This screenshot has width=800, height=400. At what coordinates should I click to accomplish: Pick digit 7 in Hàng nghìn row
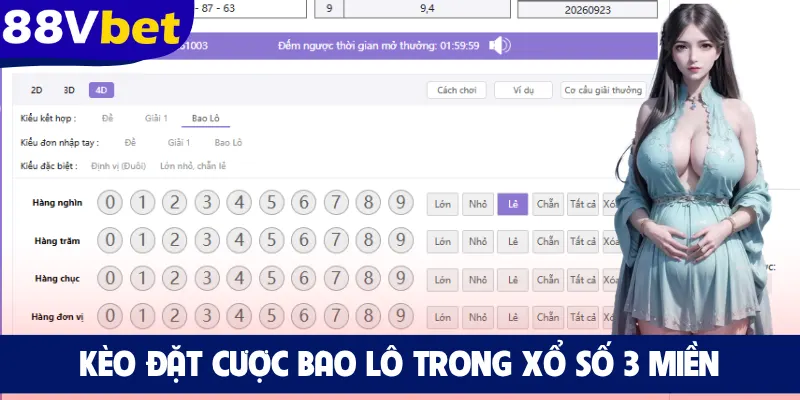(336, 203)
